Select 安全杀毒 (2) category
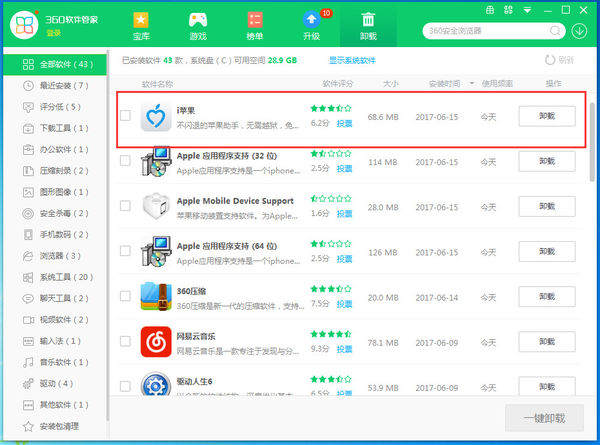 click(55, 213)
